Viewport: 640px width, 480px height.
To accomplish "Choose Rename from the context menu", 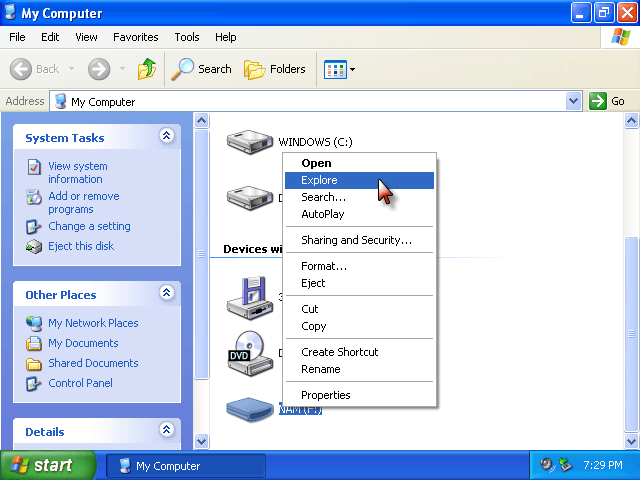I will click(359, 369).
